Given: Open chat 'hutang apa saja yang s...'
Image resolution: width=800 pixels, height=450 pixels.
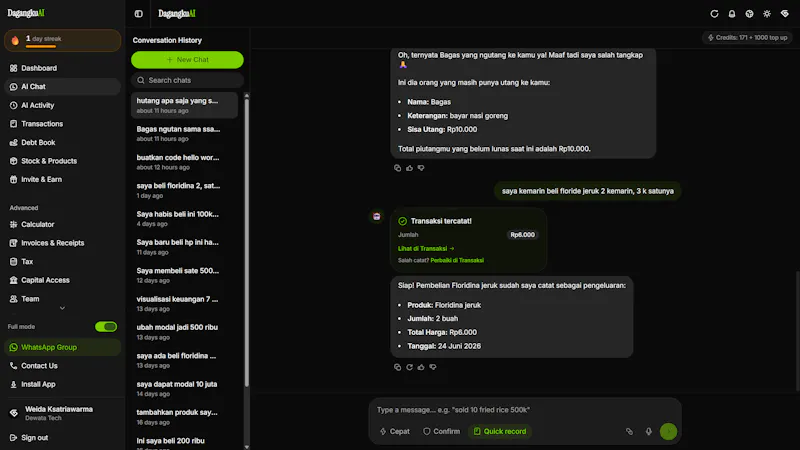Looking at the screenshot, I should click(x=184, y=105).
